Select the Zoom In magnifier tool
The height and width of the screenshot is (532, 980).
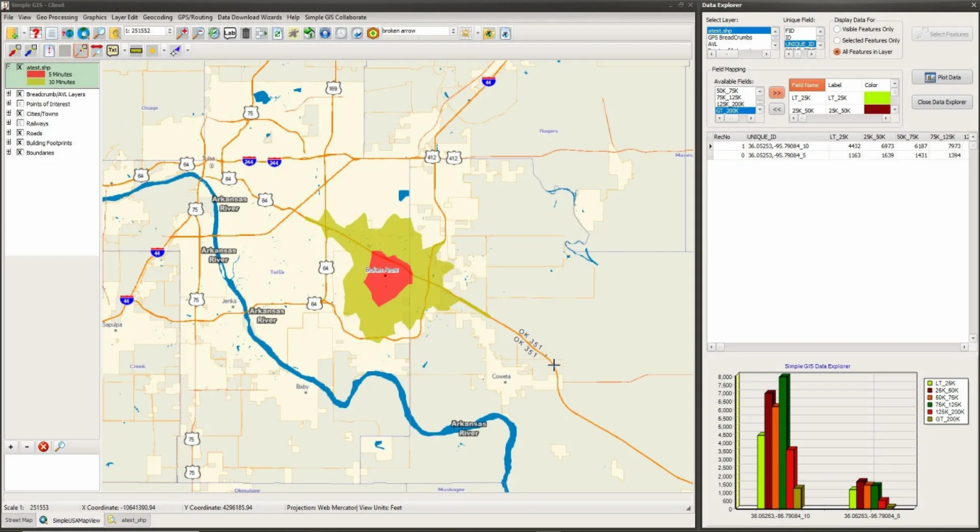184,32
